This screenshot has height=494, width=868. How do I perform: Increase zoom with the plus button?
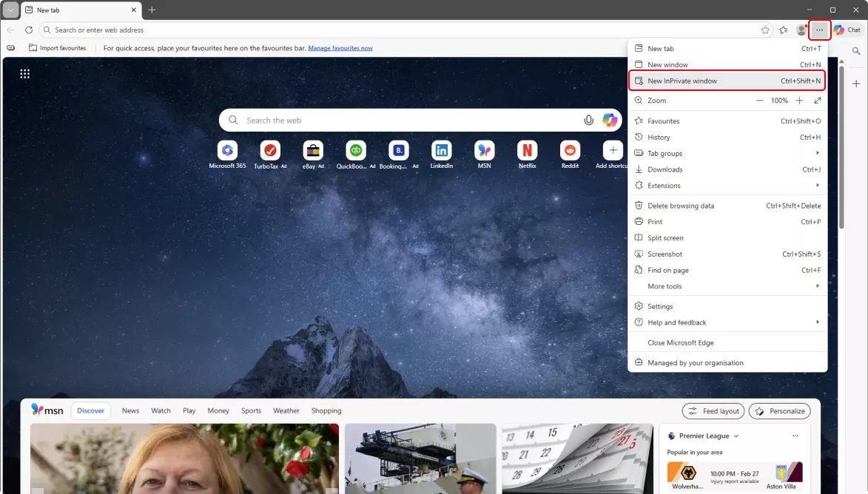[799, 101]
